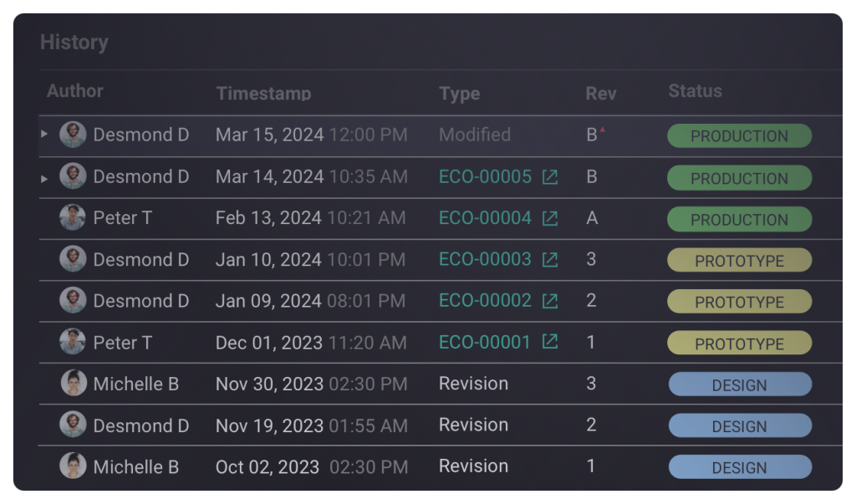
Task: Open external link icon beside ECO-00004
Action: tap(549, 218)
